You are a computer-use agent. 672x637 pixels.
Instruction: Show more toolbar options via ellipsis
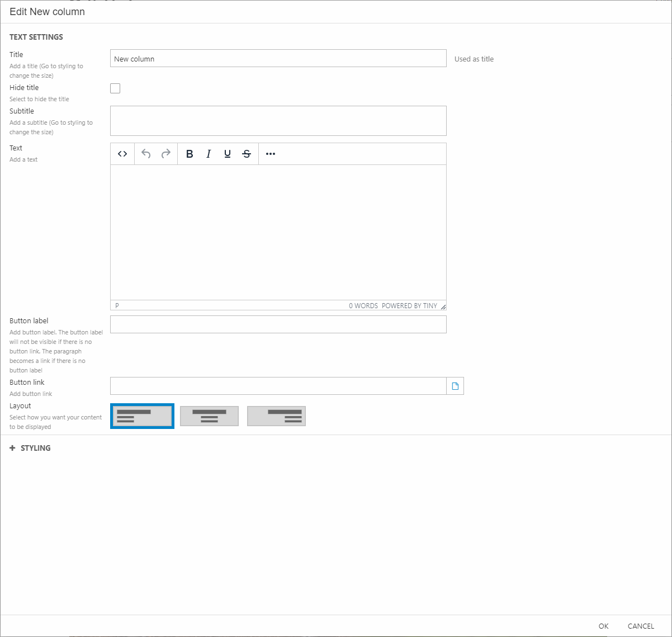pos(271,154)
